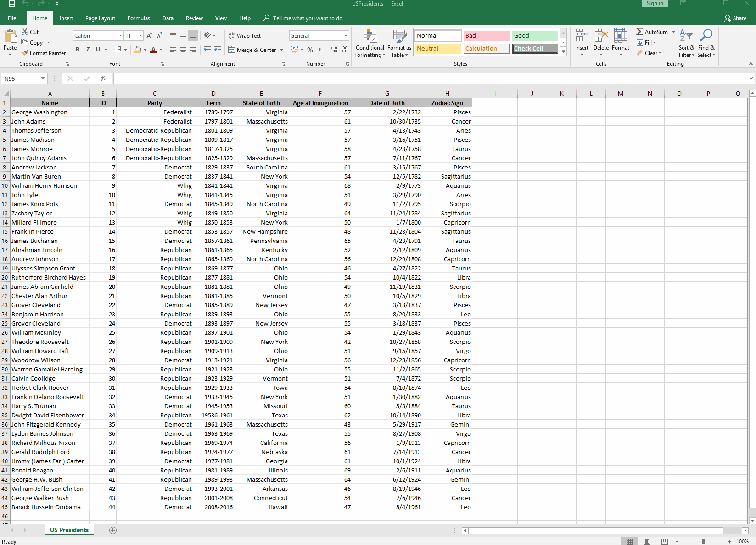Apply Percent Style format
The width and height of the screenshot is (756, 545).
pyautogui.click(x=310, y=50)
